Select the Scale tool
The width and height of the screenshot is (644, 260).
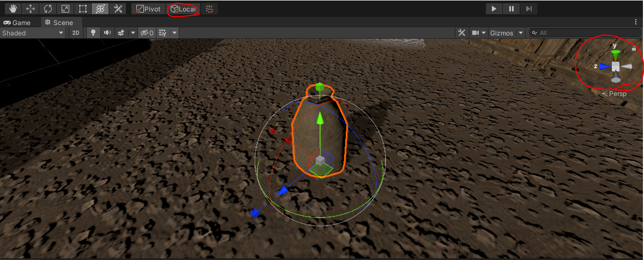65,9
